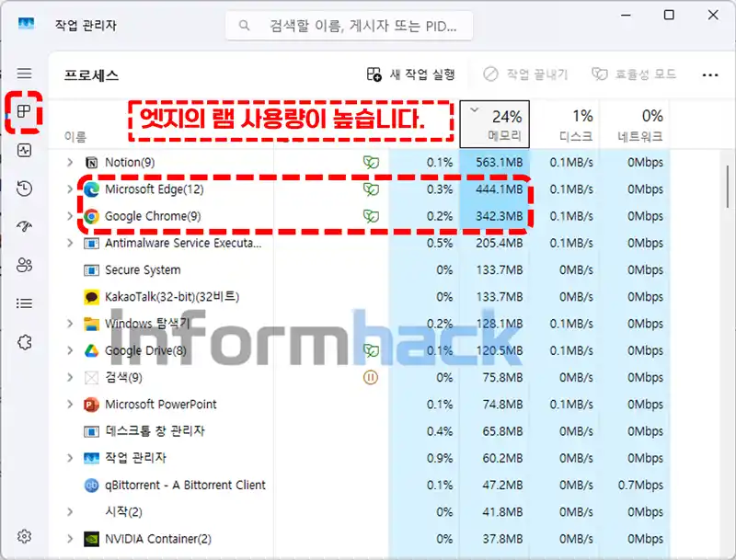Click the 0.9% CPU value
The height and width of the screenshot is (560, 736).
pyautogui.click(x=440, y=458)
